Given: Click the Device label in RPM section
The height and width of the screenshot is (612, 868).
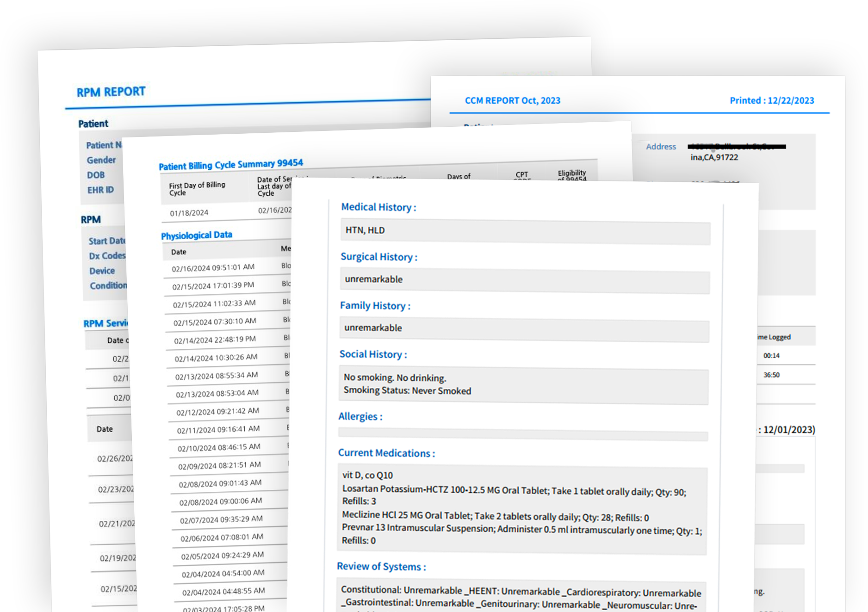Looking at the screenshot, I should [102, 271].
